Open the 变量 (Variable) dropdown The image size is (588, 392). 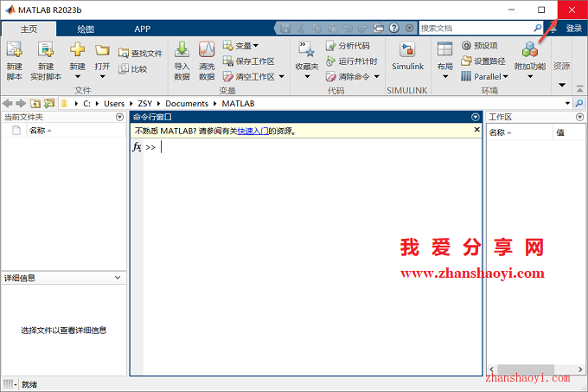pos(240,46)
